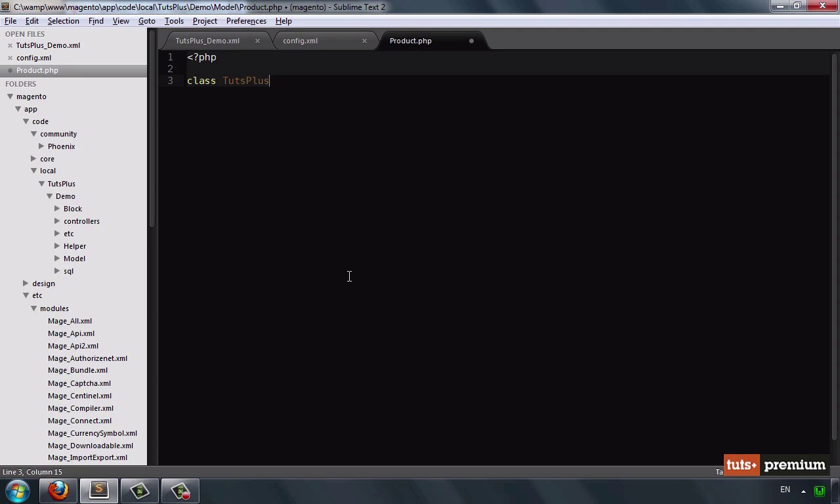Open the Find menu
840x504 pixels.
point(96,21)
